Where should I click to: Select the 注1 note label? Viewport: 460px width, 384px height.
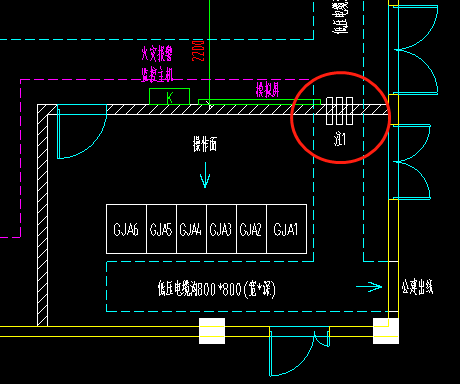[340, 139]
